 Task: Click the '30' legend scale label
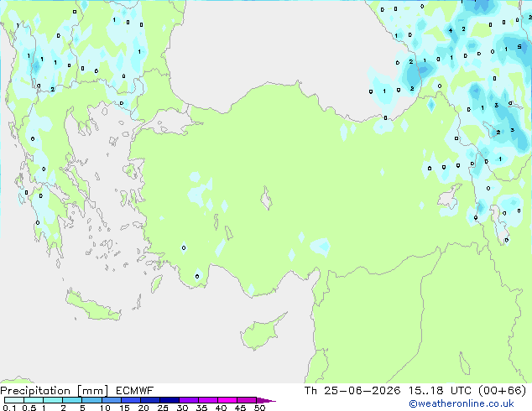point(182,408)
